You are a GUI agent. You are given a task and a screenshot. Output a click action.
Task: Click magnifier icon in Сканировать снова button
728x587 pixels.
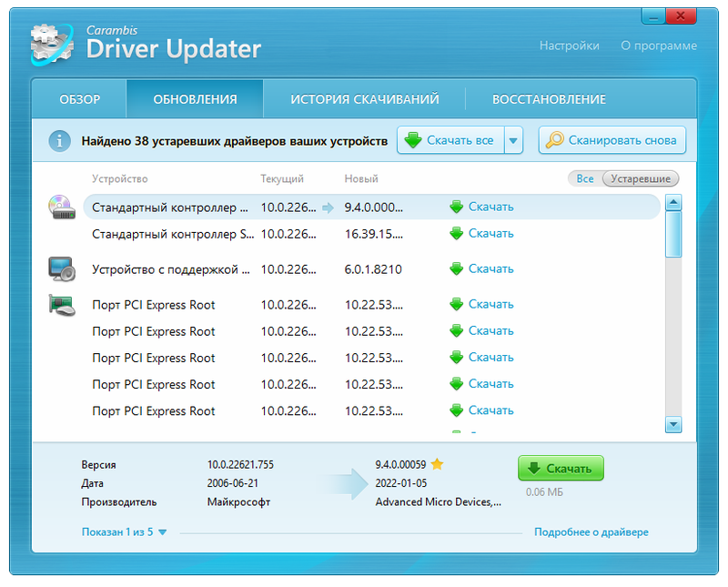pos(554,140)
